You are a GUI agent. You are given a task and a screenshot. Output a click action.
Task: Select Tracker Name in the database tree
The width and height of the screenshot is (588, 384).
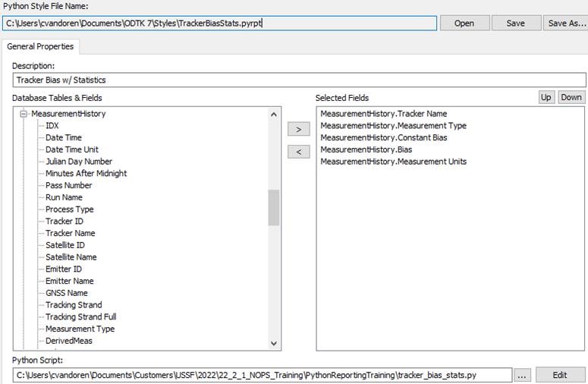pyautogui.click(x=70, y=233)
